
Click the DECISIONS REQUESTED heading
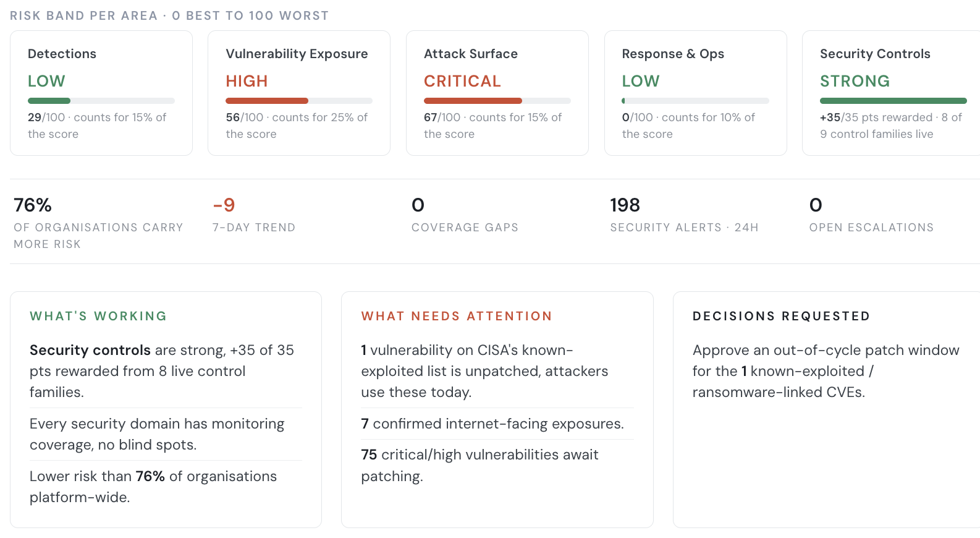click(781, 316)
